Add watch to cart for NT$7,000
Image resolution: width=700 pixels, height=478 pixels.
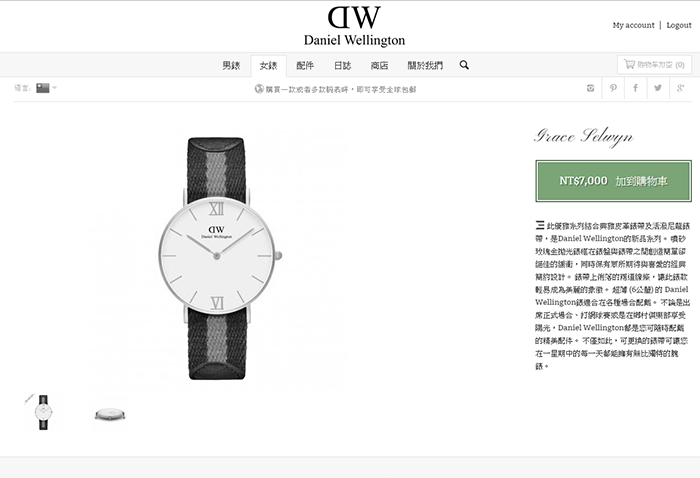(613, 181)
